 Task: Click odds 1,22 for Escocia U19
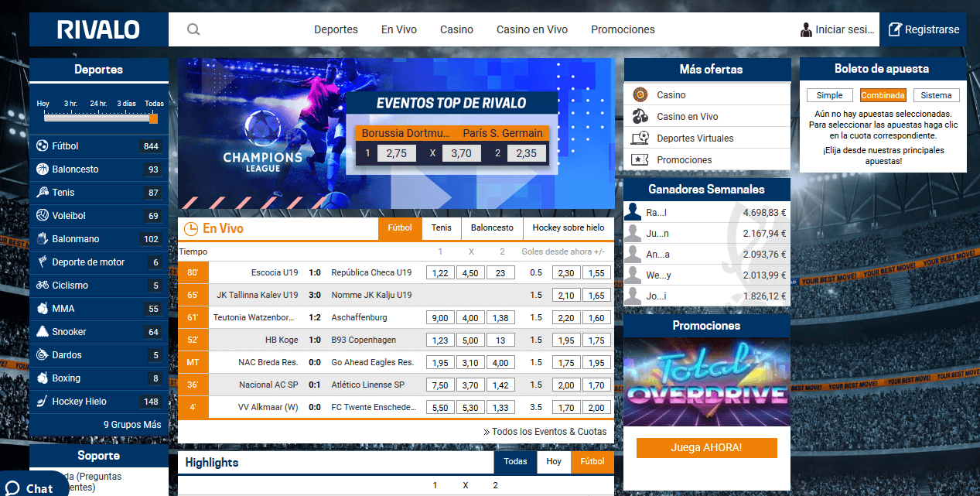coord(440,272)
